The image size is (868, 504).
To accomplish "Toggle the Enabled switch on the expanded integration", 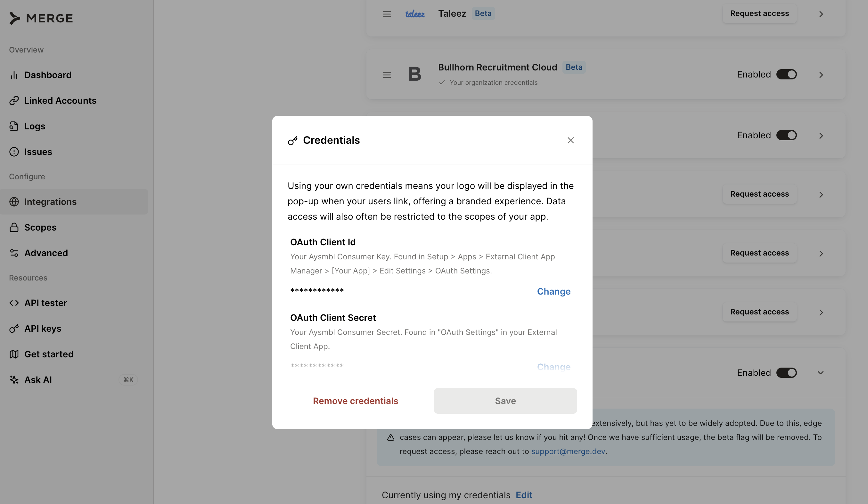I will [x=786, y=373].
